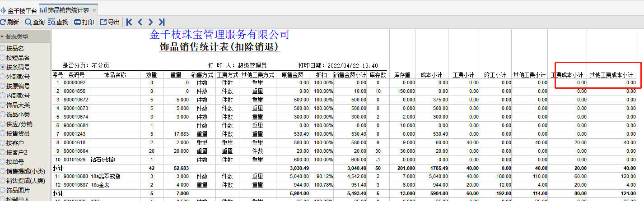The width and height of the screenshot is (644, 201).
Task: Click the 其他工费成本小计 column header
Action: coord(611,75)
